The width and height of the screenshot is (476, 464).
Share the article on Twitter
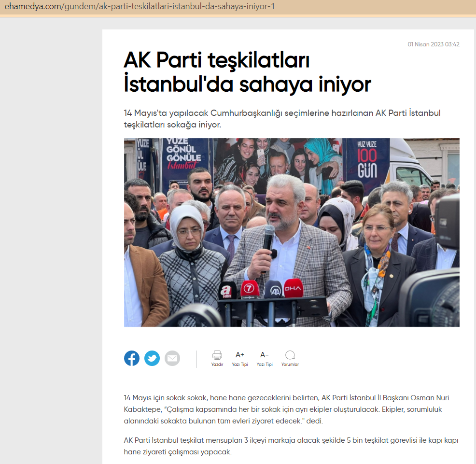coord(152,358)
